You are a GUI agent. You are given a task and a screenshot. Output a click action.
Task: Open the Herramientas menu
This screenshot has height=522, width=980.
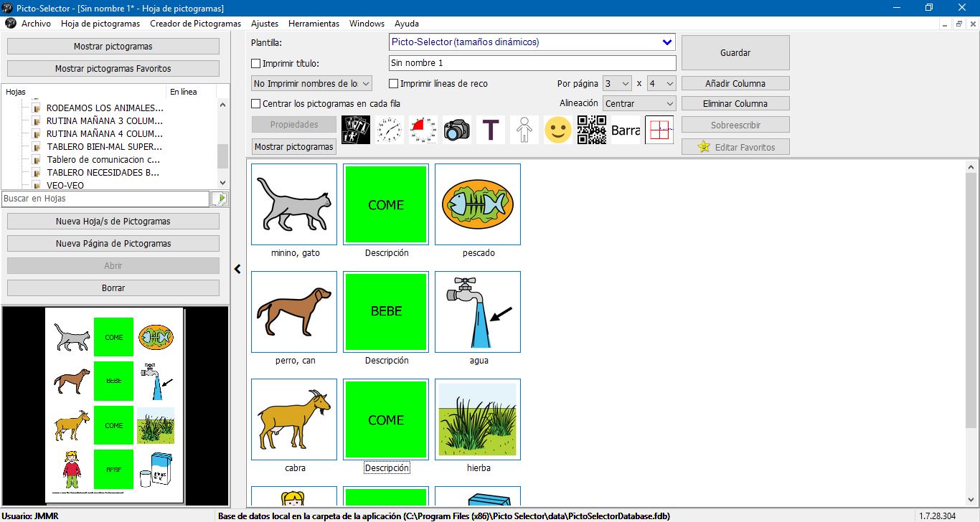[314, 23]
